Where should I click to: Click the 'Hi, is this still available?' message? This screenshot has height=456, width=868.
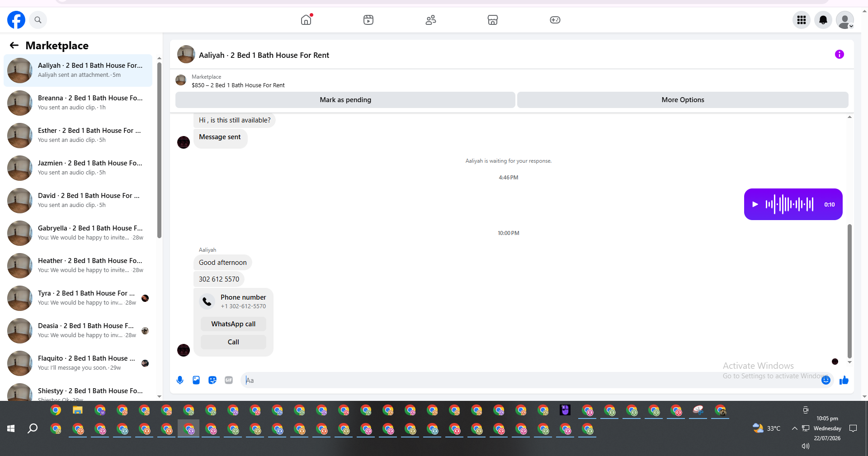[235, 120]
